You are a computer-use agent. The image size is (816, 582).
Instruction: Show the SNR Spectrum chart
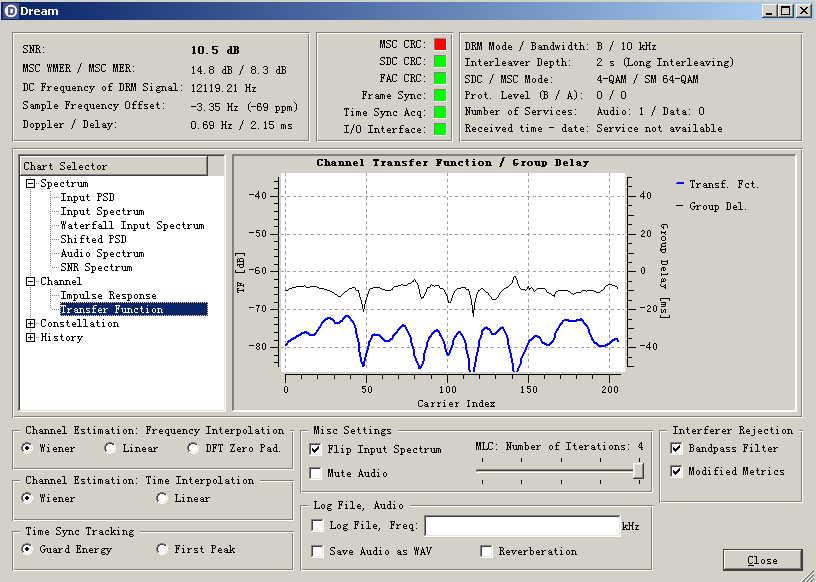pyautogui.click(x=96, y=268)
